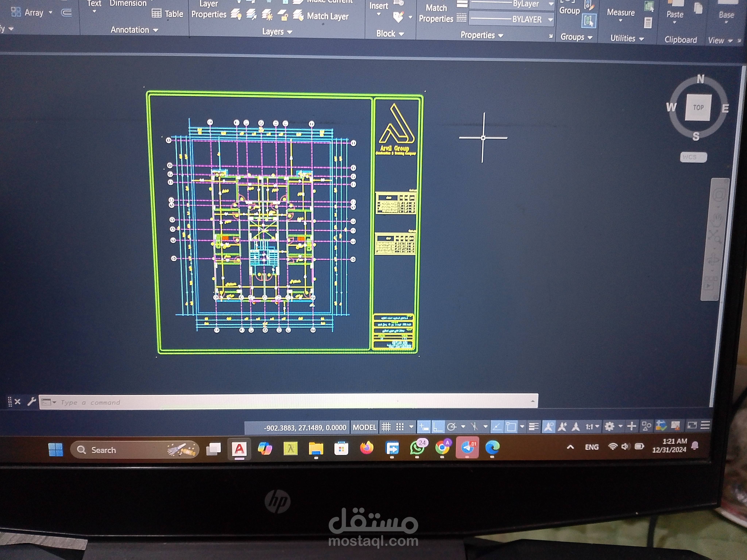
Task: Click the workspace switching gear icon
Action: coord(609,426)
